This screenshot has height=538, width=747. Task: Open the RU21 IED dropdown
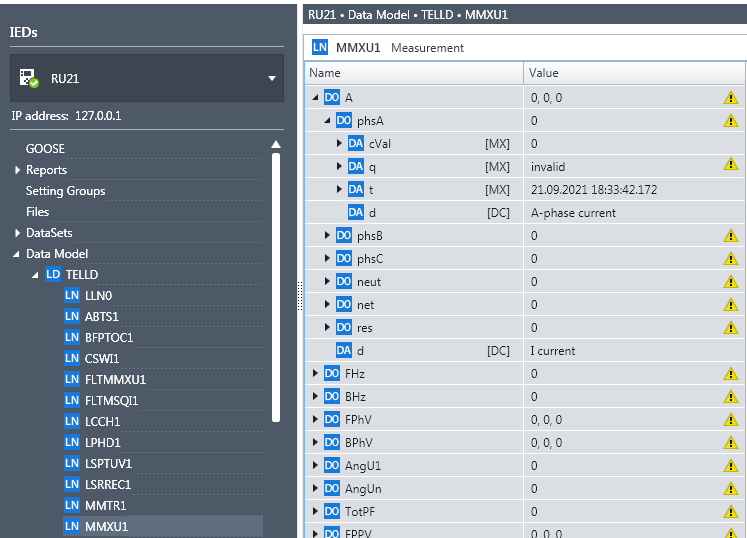[271, 78]
